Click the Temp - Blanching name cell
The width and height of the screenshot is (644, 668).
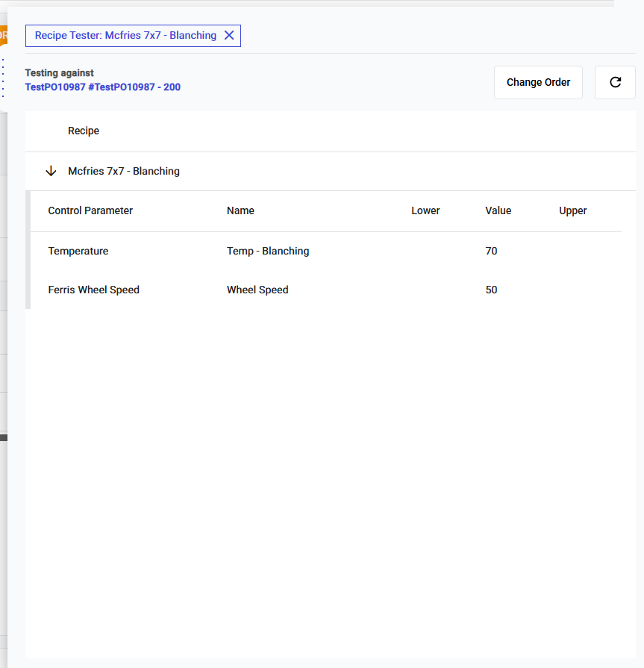(x=268, y=252)
